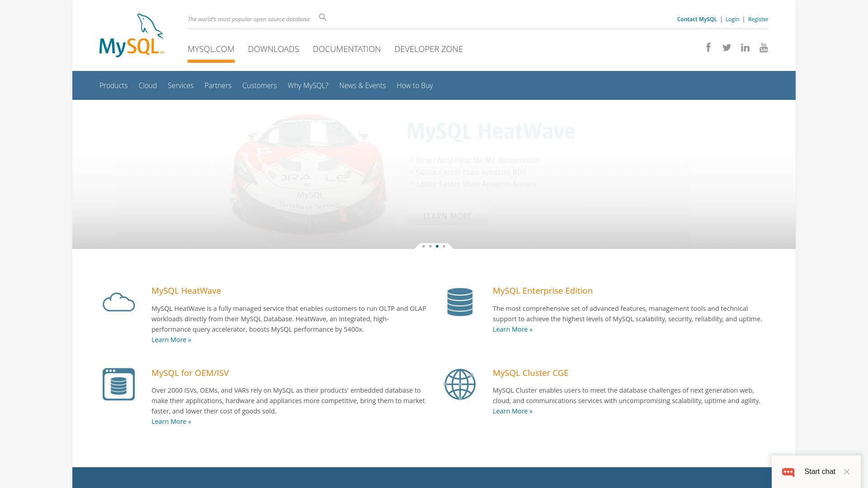Open the MySQL YouTube icon
868x488 pixels.
point(764,47)
